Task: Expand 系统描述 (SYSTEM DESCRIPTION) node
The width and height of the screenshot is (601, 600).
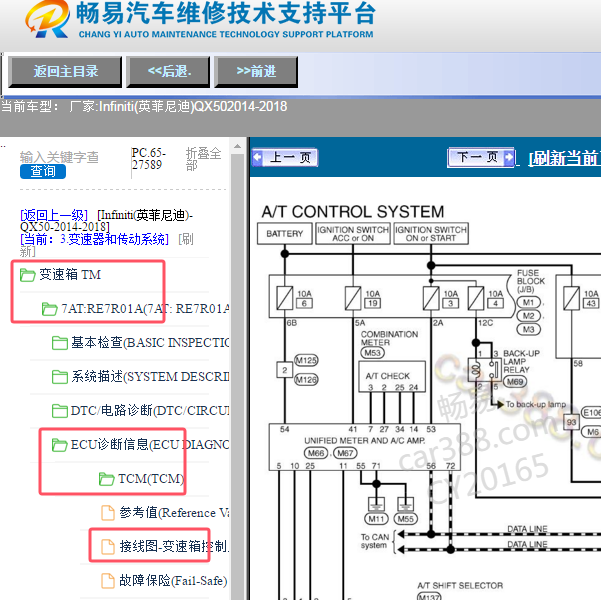Action: [150, 377]
